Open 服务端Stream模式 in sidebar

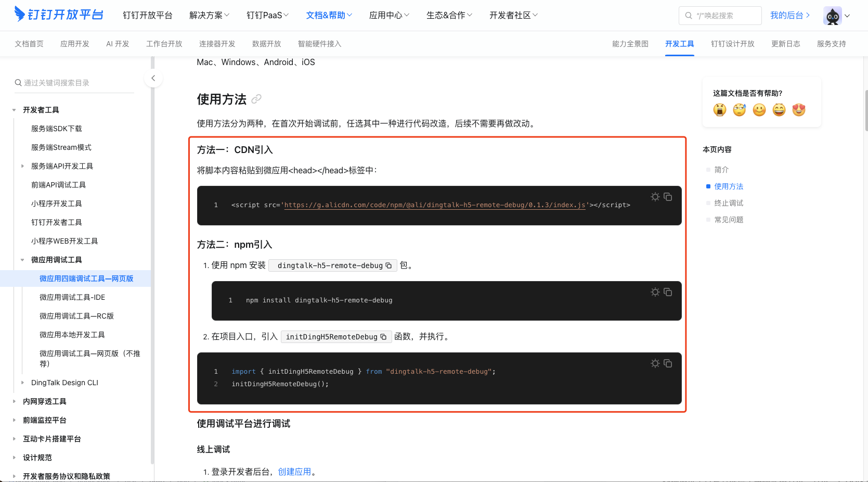coord(61,147)
